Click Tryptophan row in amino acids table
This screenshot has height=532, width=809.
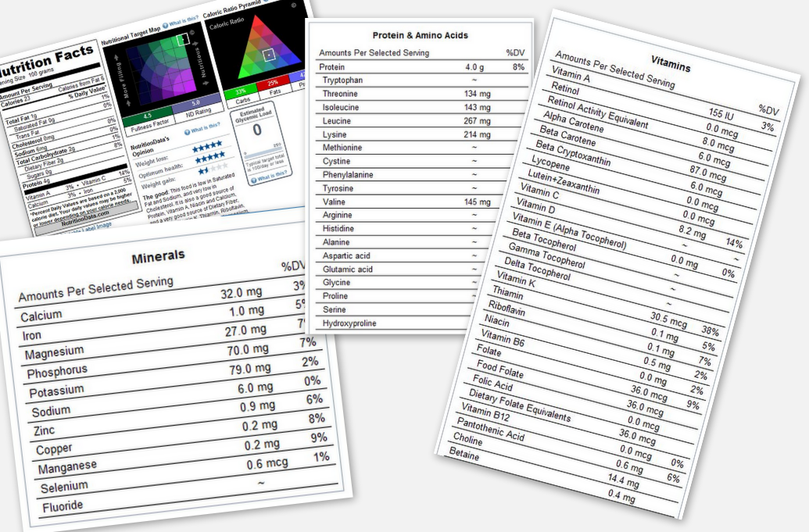pos(422,80)
